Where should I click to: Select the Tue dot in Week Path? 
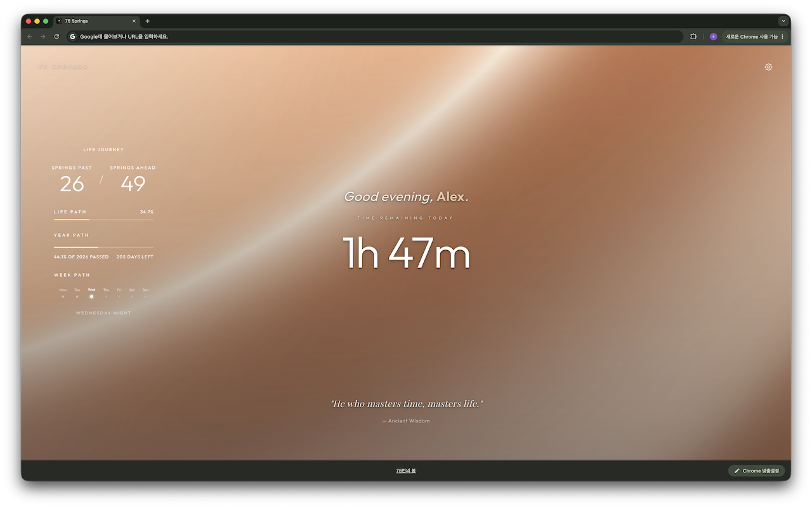coord(77,297)
